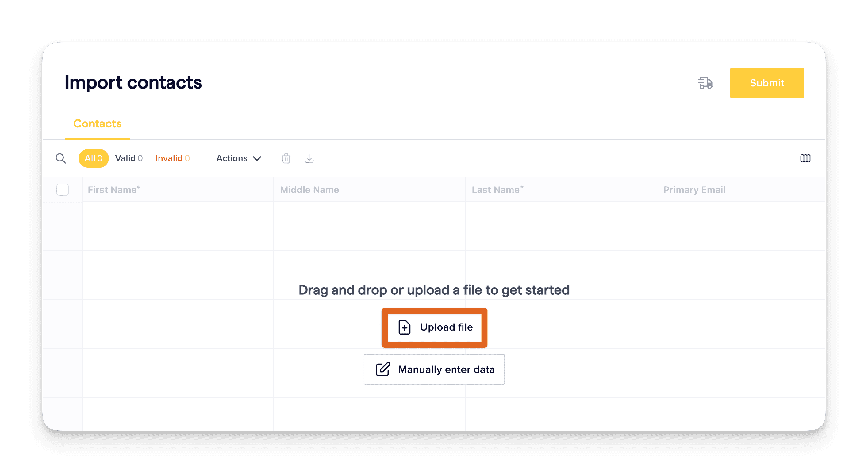This screenshot has width=868, height=473.
Task: Click the search magnifier icon
Action: (61, 158)
